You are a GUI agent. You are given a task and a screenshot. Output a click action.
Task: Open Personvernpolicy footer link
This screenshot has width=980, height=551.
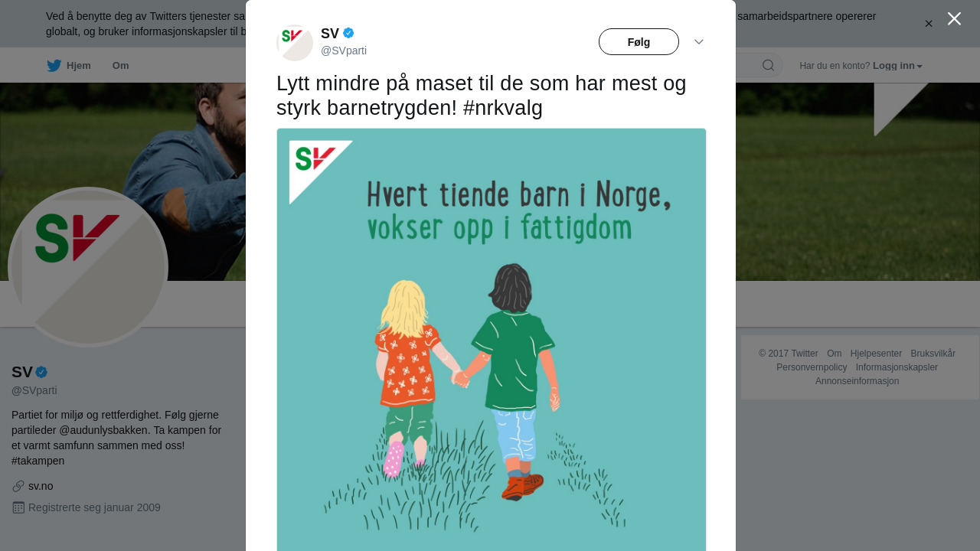pos(812,367)
